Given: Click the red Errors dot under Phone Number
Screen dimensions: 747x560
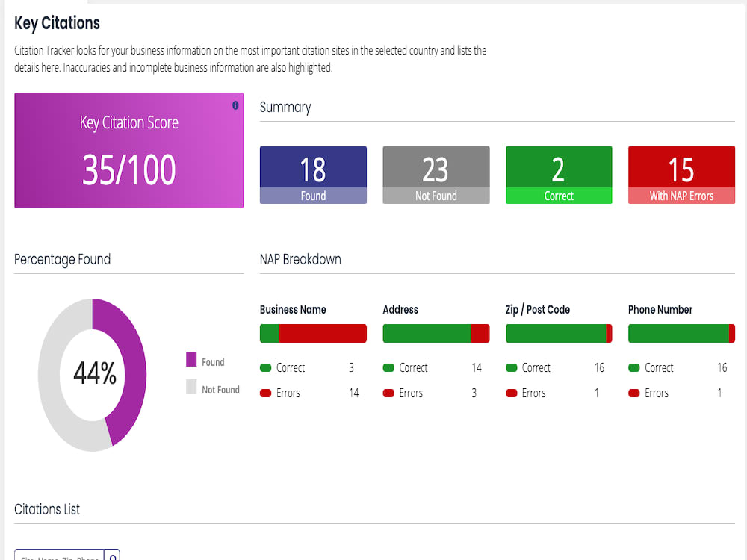Looking at the screenshot, I should (633, 393).
